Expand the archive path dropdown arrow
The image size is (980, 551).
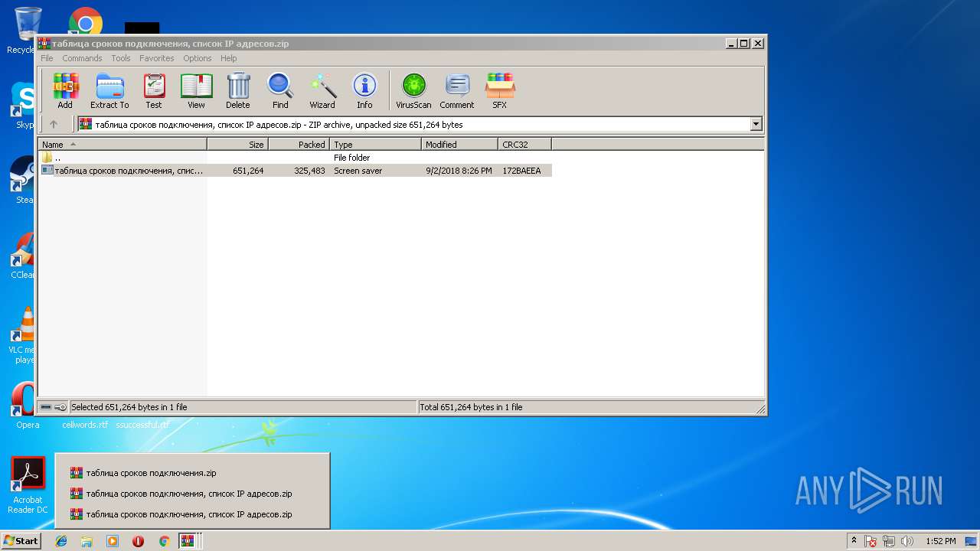pyautogui.click(x=756, y=124)
